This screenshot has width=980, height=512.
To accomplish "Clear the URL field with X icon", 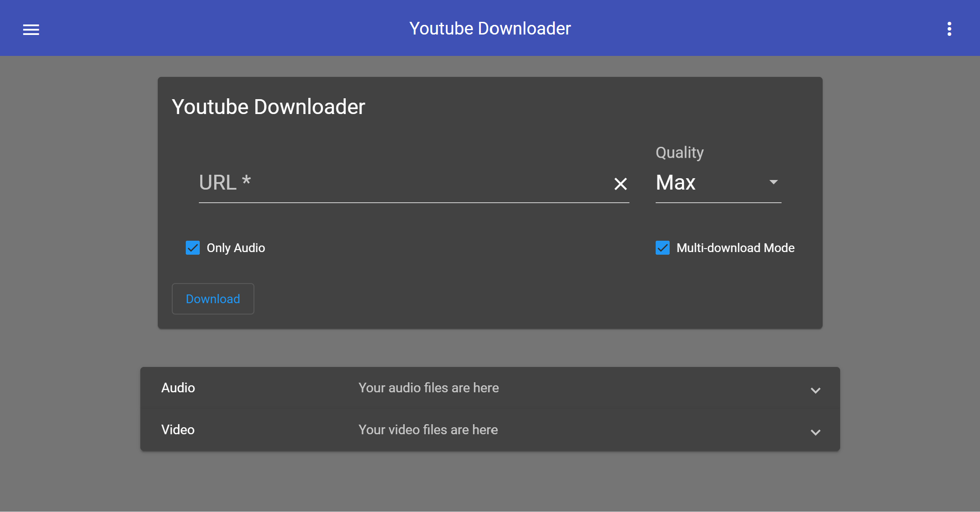I will 620,183.
